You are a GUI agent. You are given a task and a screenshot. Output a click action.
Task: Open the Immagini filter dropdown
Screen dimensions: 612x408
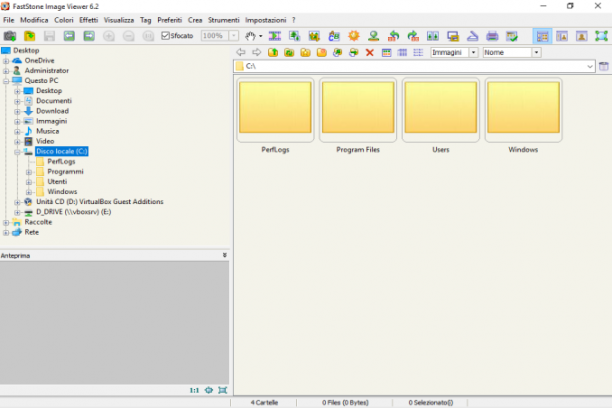point(473,52)
